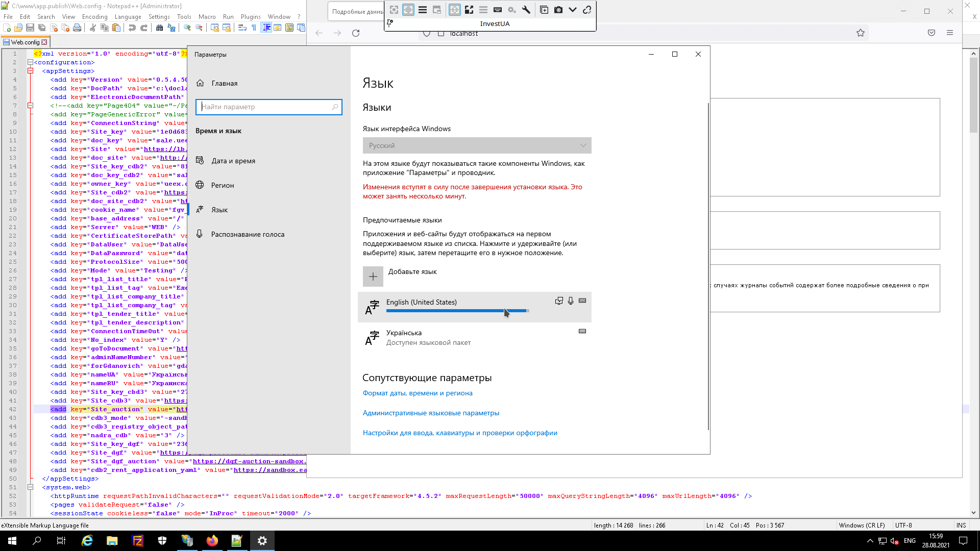Open the Encoding menu in Notepad++
980x551 pixels.
(x=94, y=17)
